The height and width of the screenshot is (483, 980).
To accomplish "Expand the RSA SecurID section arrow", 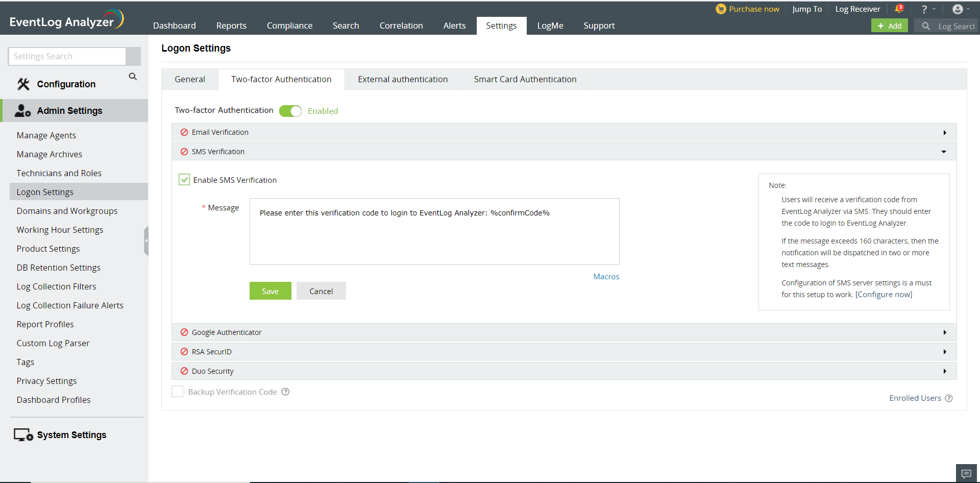I will click(945, 352).
